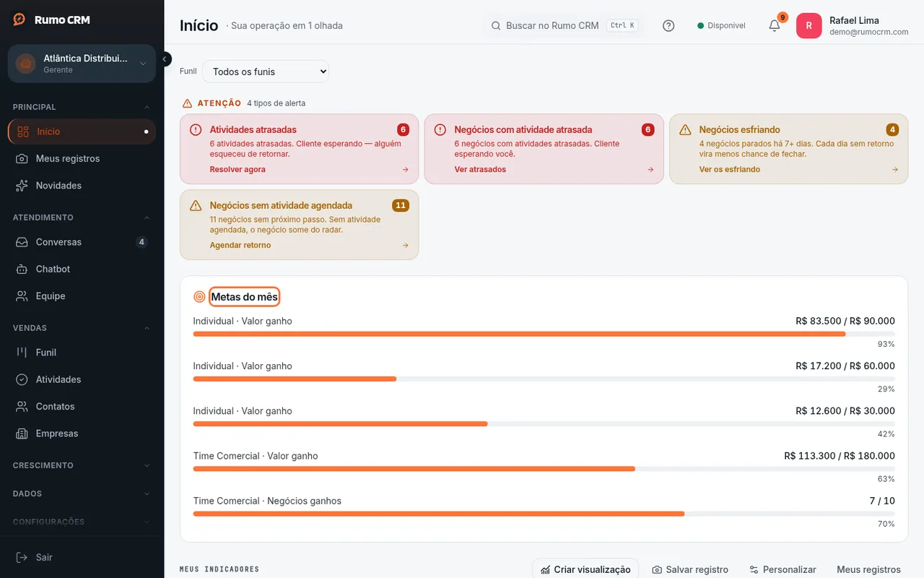Open Contatos in sidebar

(x=82, y=407)
